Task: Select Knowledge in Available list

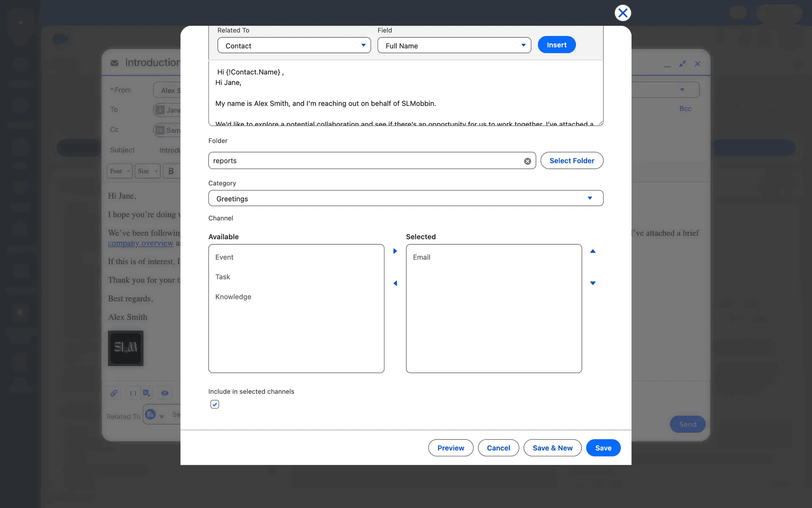Action: pyautogui.click(x=233, y=297)
